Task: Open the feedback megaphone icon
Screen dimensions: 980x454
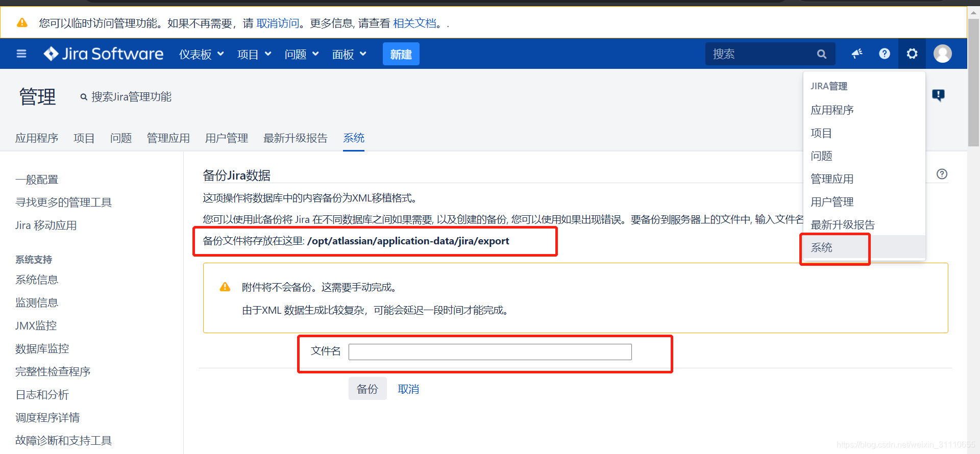Action: [857, 54]
